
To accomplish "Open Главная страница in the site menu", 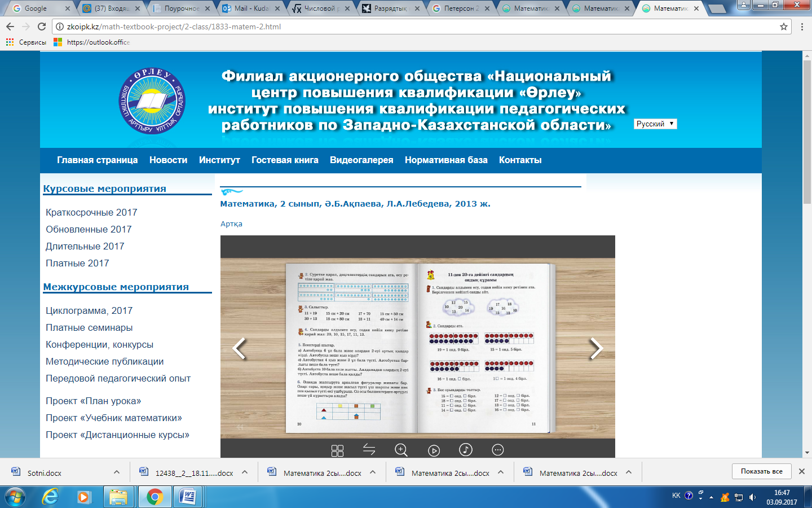I will (x=97, y=160).
